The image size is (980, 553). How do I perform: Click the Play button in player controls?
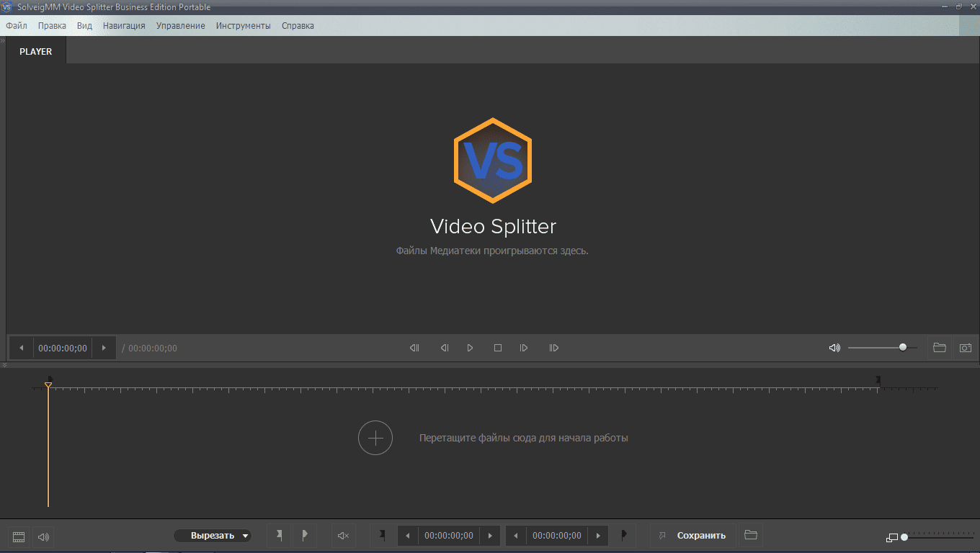(x=470, y=348)
